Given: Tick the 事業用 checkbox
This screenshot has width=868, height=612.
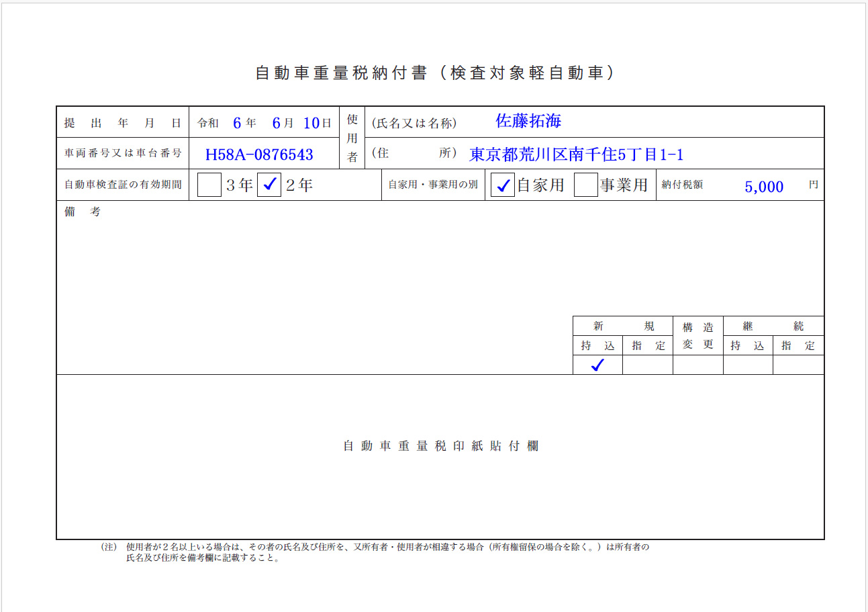Looking at the screenshot, I should 586,185.
